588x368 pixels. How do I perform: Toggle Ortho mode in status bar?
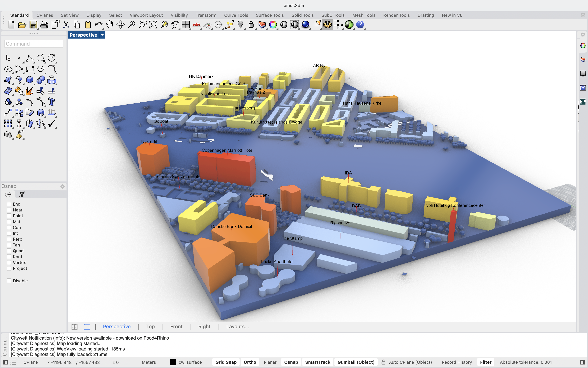point(250,362)
